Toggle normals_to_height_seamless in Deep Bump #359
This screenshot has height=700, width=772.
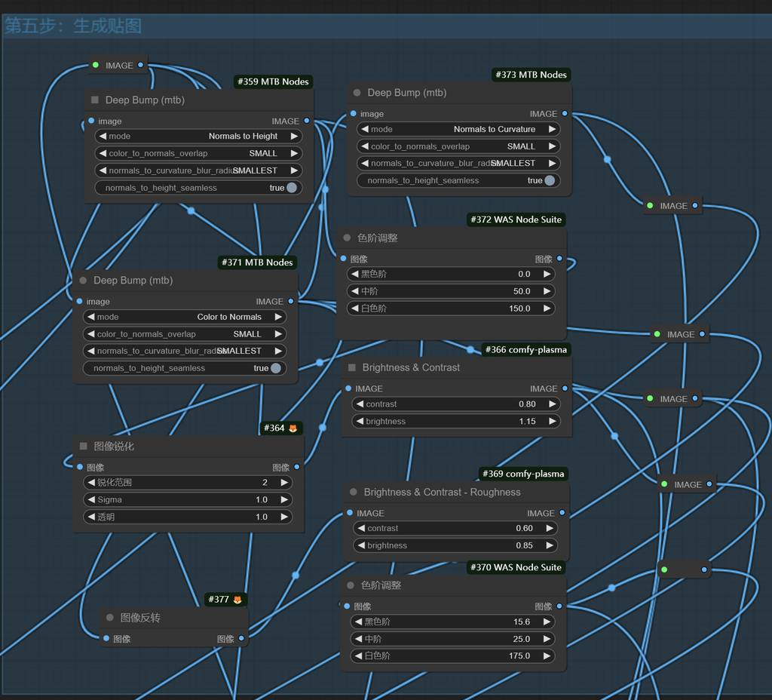(x=291, y=188)
